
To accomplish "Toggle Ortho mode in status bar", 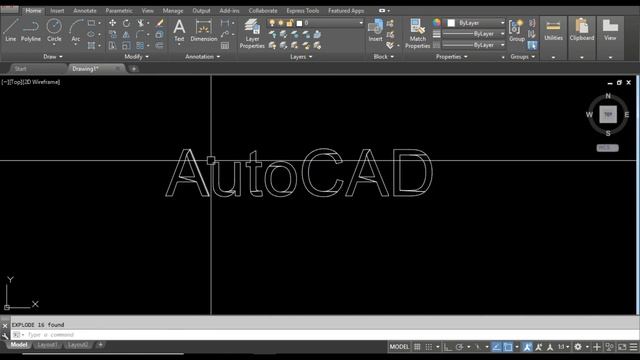I will 448,347.
